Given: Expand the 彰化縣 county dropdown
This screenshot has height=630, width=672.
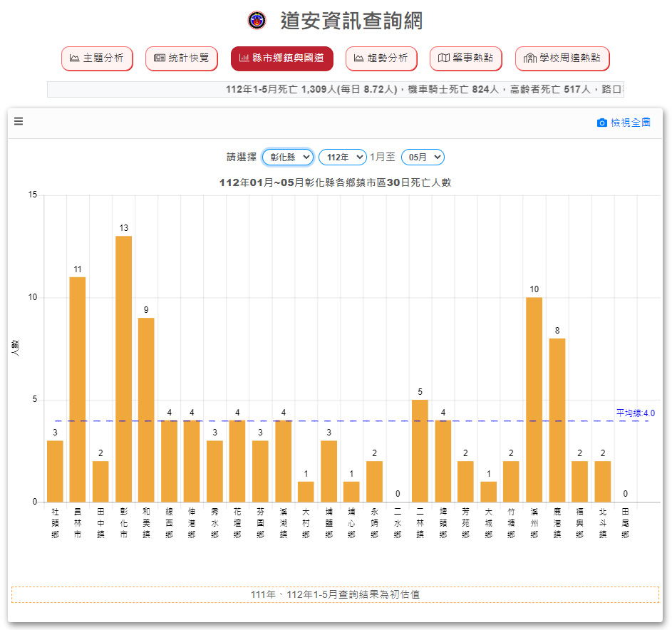Looking at the screenshot, I should (x=288, y=157).
